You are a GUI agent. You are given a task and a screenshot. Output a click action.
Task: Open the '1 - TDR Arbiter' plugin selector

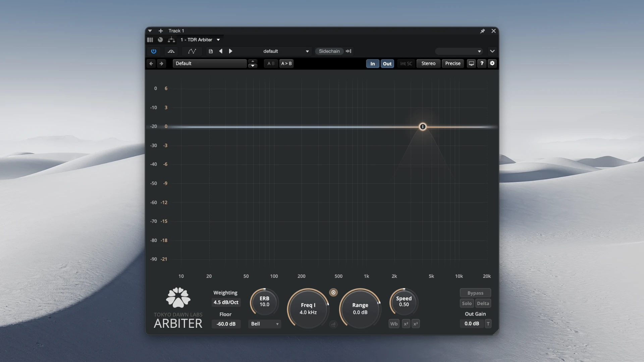click(200, 40)
